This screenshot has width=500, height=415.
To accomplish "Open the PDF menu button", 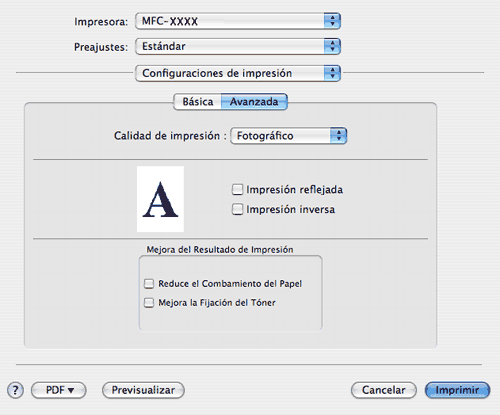I will (x=59, y=390).
